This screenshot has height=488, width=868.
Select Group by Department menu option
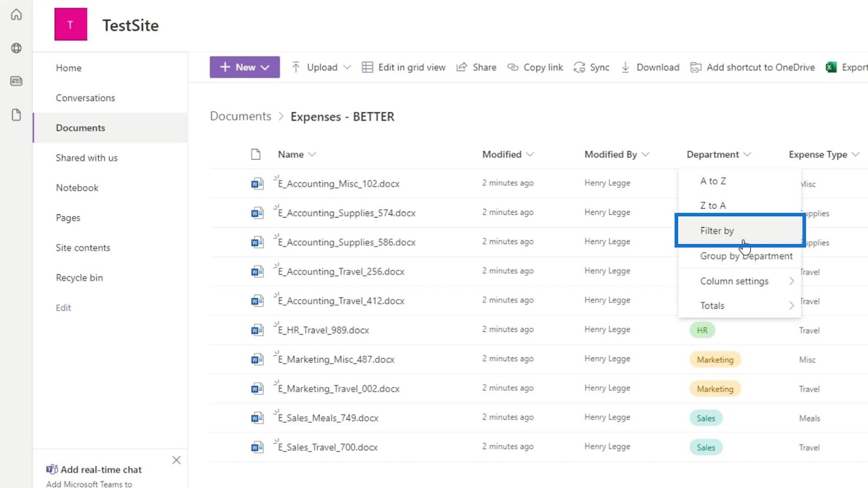coord(740,256)
